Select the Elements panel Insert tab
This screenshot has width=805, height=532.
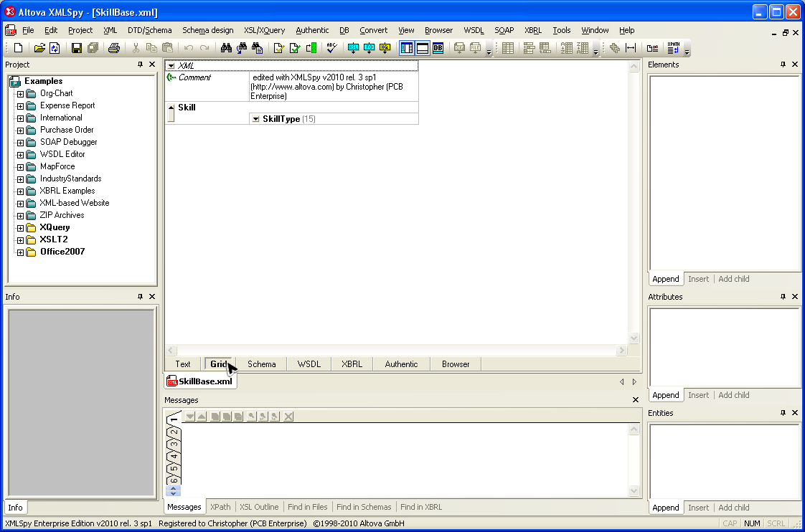pos(698,279)
